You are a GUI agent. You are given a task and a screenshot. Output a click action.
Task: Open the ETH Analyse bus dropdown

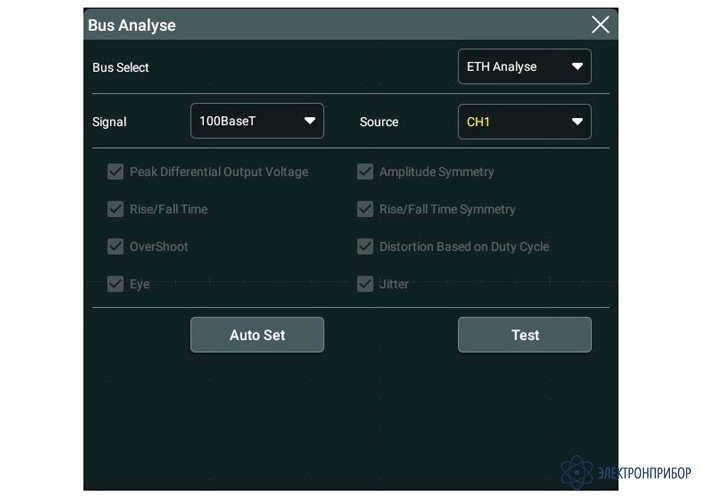click(524, 67)
